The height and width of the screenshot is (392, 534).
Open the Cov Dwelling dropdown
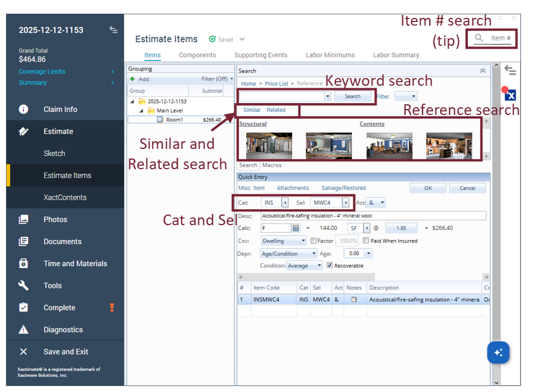[x=303, y=241]
